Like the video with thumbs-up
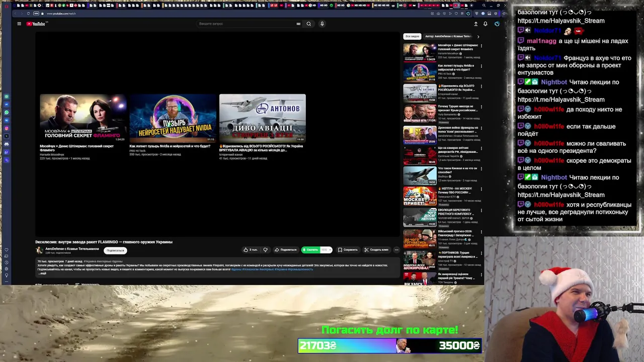644x362 pixels. pos(251,250)
